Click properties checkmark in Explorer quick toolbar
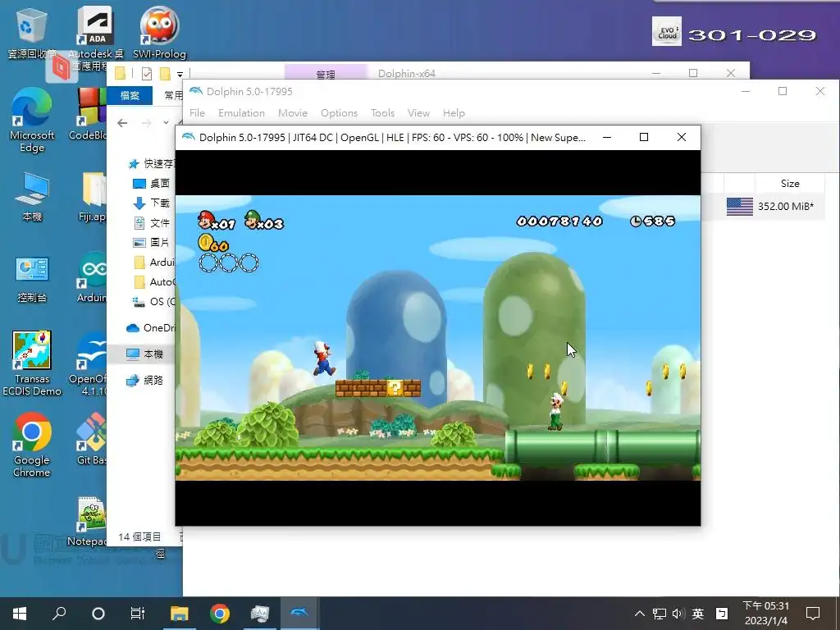This screenshot has height=630, width=840. (x=147, y=73)
